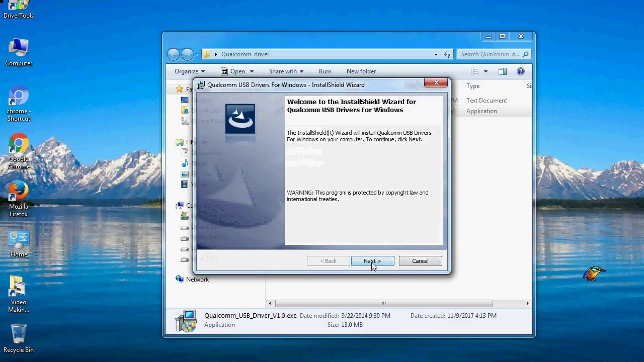Click the Favorites star icon
Viewport: 644px width, 362px height.
click(179, 89)
